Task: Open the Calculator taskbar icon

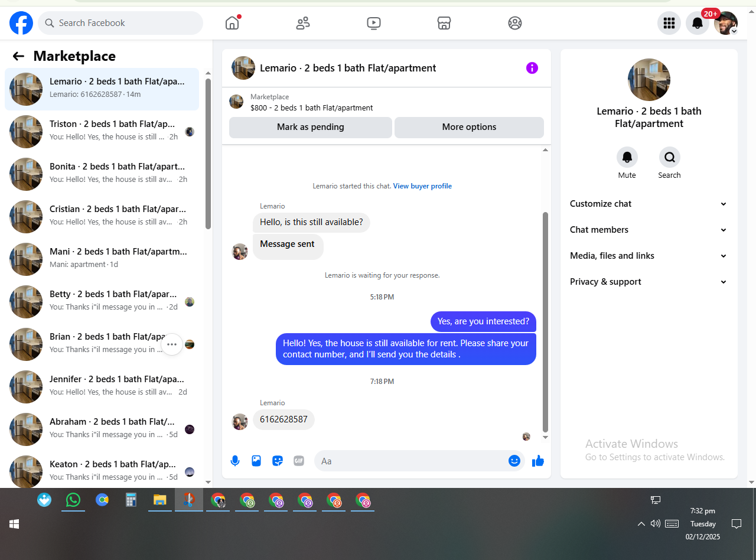Action: tap(131, 500)
